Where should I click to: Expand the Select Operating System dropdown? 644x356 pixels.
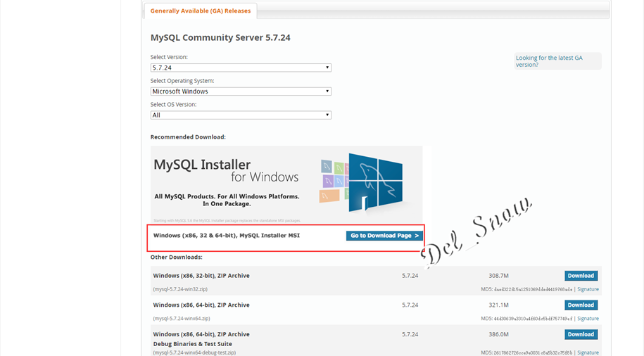coord(241,91)
